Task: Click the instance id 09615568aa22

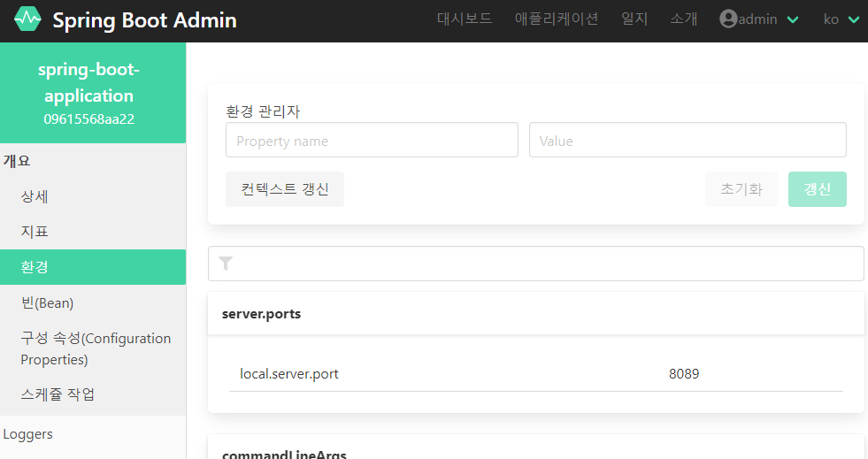Action: [89, 119]
